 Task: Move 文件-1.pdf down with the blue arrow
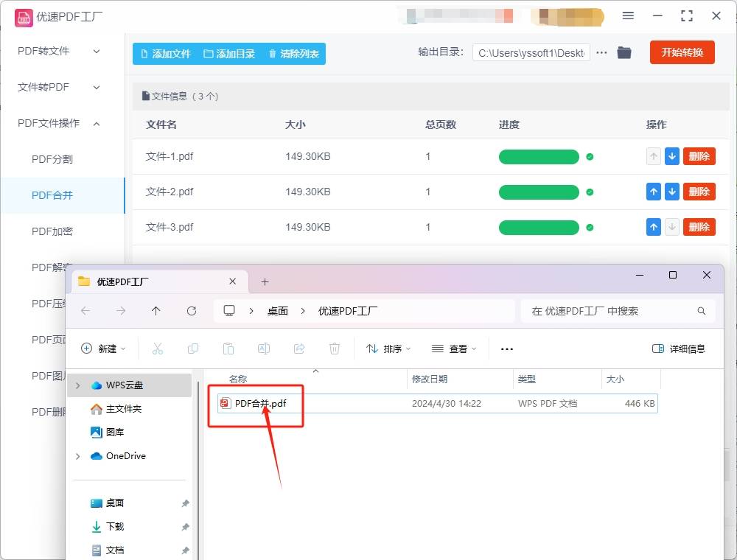(x=672, y=156)
